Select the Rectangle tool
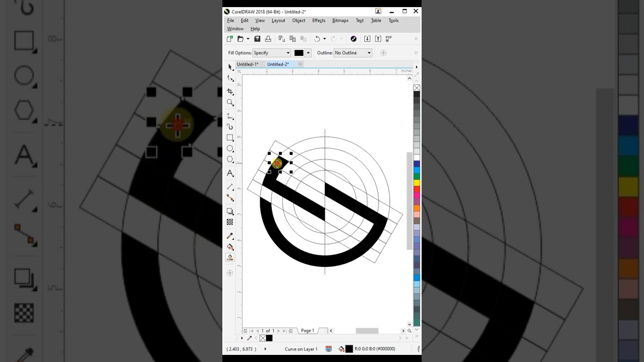This screenshot has width=644, height=362. [230, 138]
